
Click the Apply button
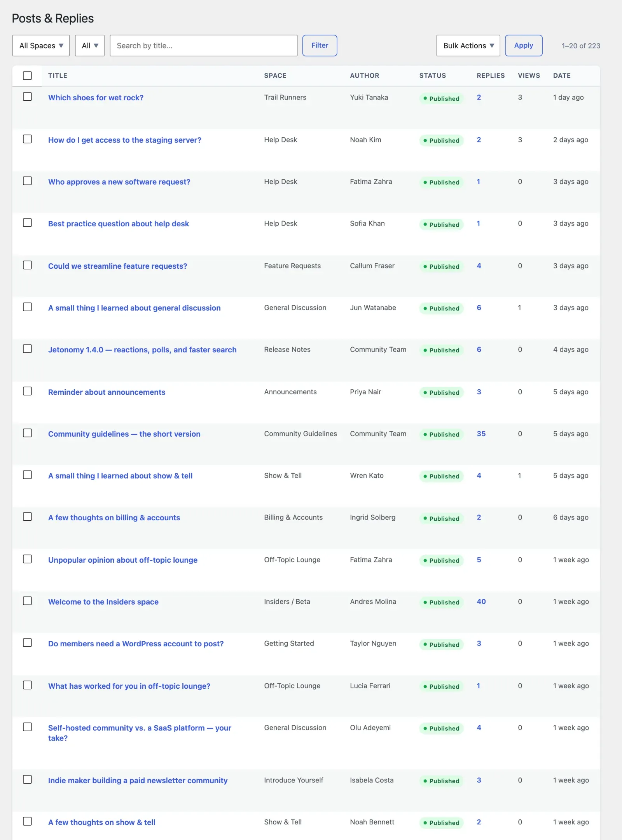[x=524, y=45]
